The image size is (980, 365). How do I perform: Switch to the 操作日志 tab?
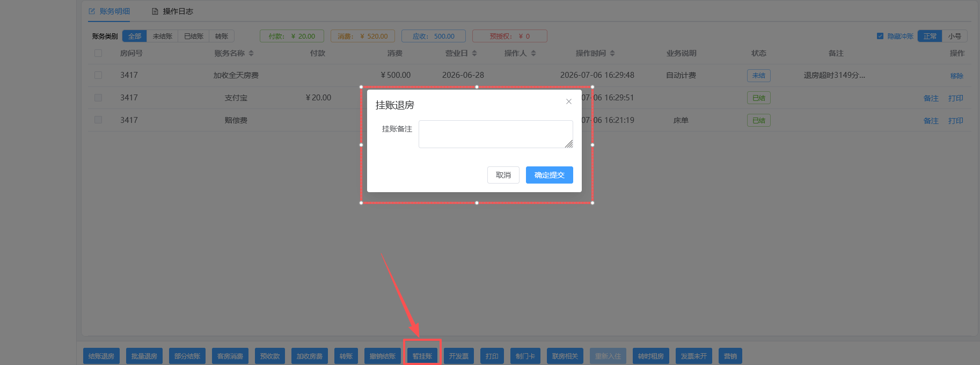tap(172, 11)
